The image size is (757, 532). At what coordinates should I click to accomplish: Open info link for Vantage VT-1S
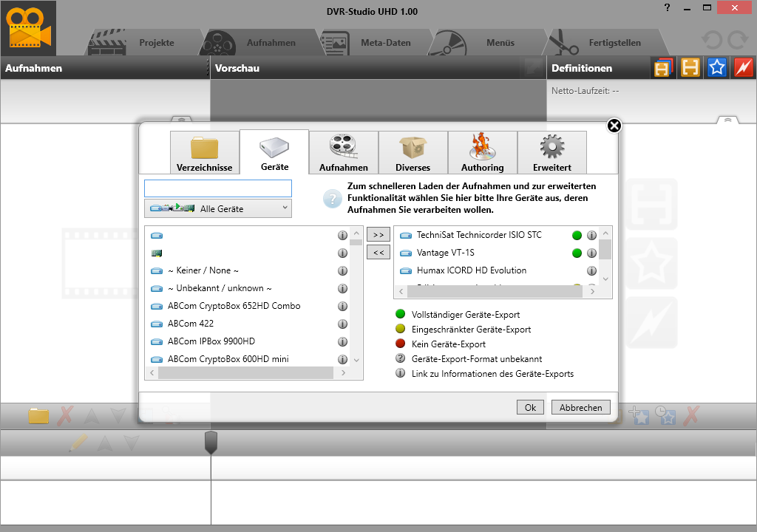pyautogui.click(x=591, y=253)
